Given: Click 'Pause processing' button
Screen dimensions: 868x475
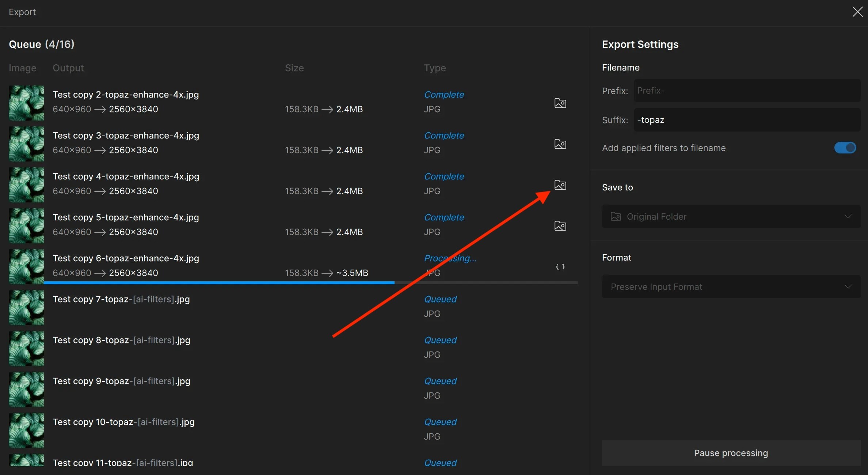Looking at the screenshot, I should tap(731, 452).
